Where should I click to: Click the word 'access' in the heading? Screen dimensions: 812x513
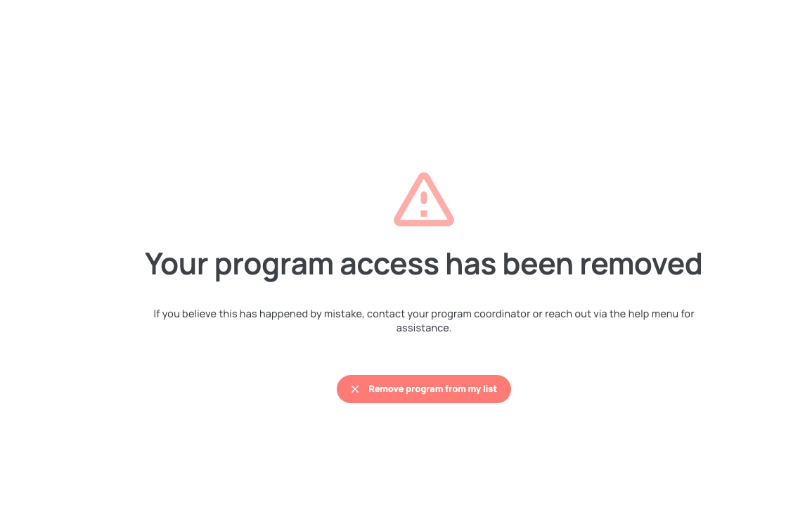(x=389, y=265)
